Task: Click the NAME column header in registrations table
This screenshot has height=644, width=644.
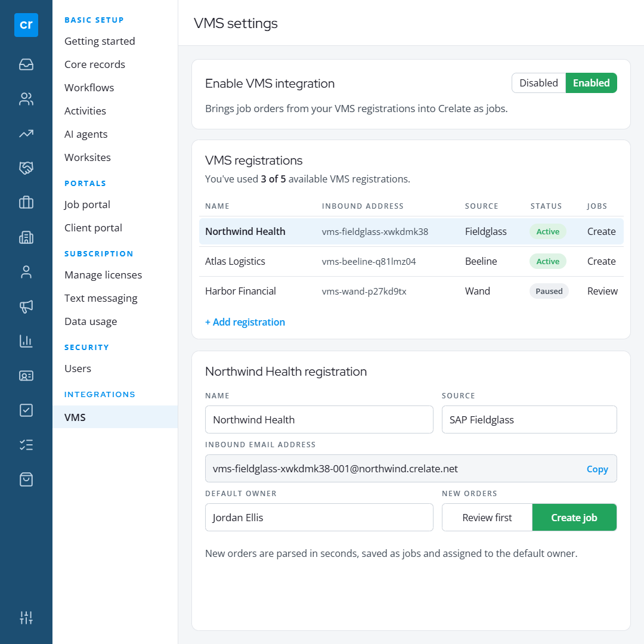Action: coord(217,206)
